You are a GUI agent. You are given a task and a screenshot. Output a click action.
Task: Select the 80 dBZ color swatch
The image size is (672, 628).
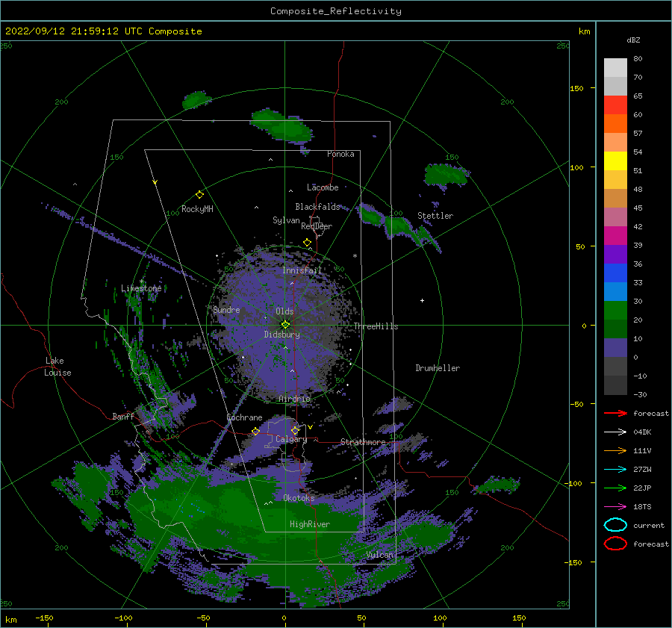[615, 67]
